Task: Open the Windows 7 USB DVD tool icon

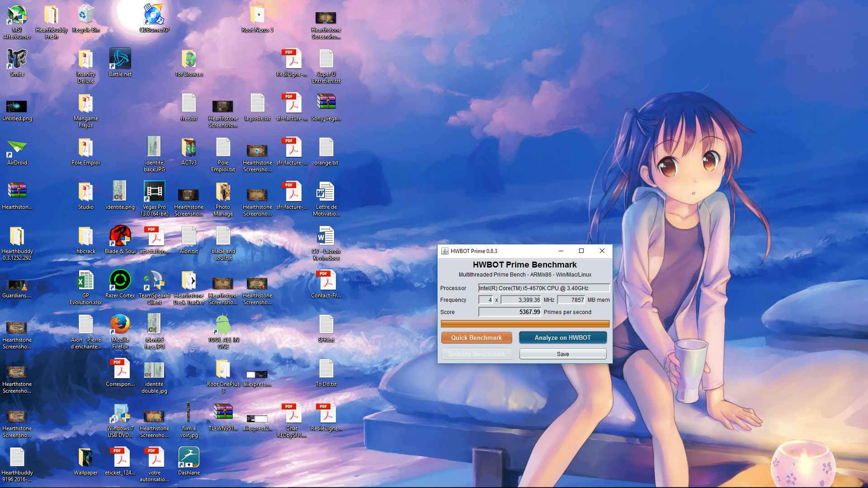Action: [x=120, y=420]
